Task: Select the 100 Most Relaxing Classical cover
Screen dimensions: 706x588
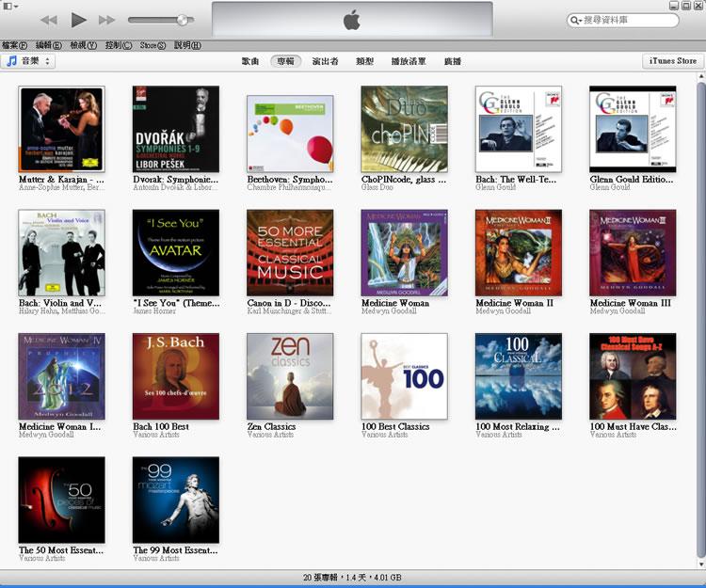Action: pyautogui.click(x=519, y=376)
